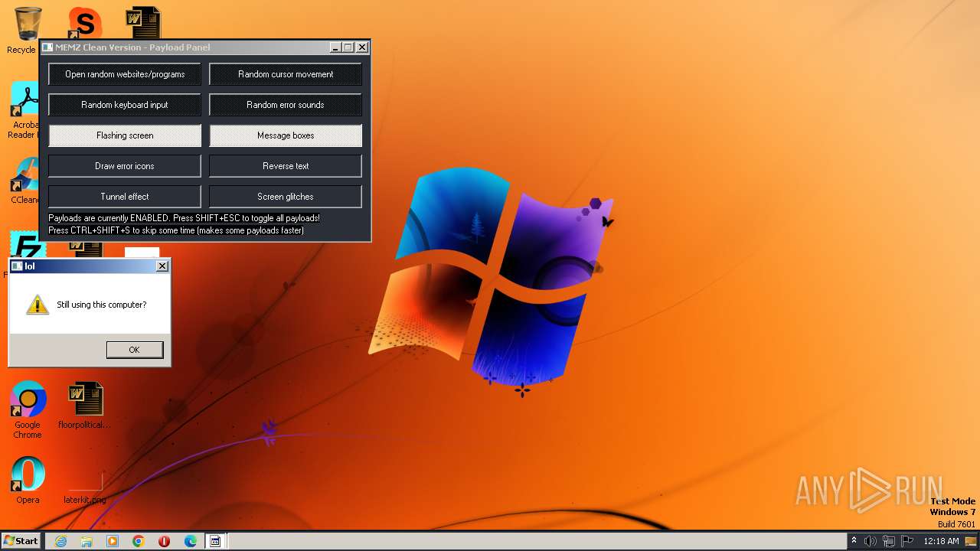Toggle Random keyboard input payload
This screenshot has height=551, width=980.
point(125,105)
